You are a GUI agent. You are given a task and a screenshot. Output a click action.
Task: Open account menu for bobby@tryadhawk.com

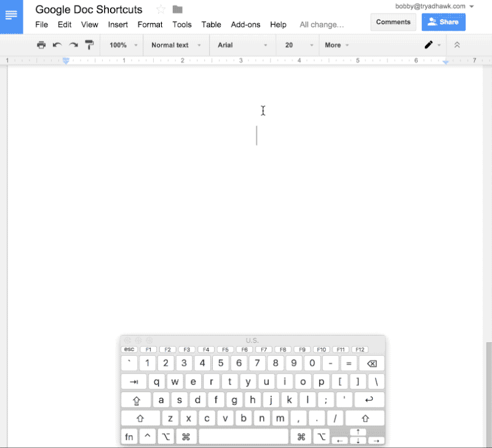point(434,6)
